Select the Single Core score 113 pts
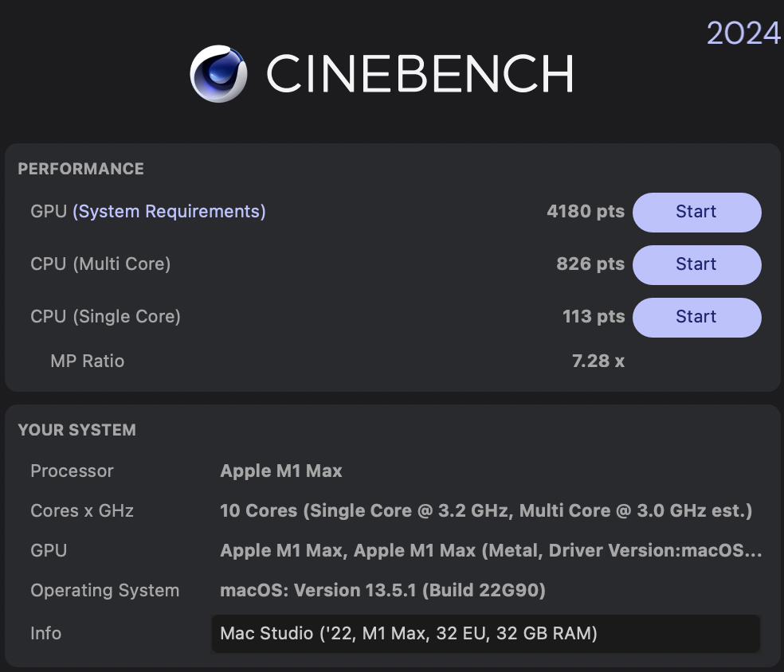This screenshot has width=784, height=672. (593, 317)
